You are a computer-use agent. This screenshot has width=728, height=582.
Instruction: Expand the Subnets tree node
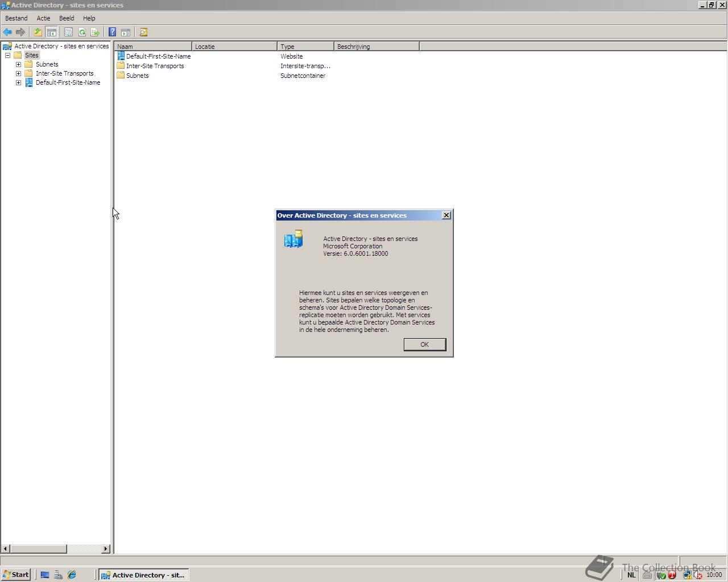pos(18,64)
